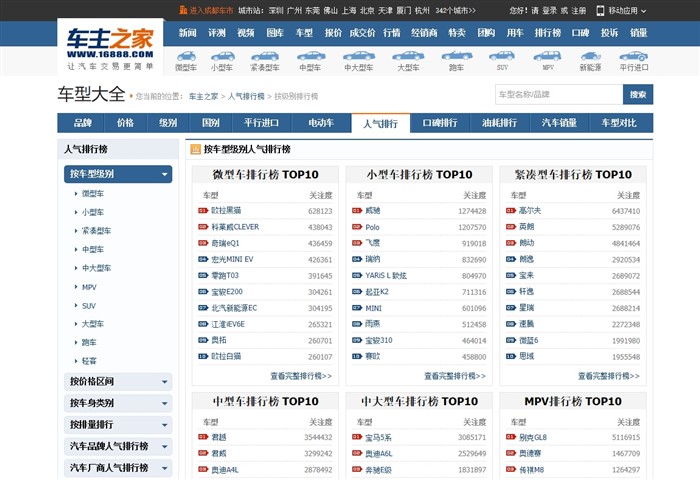
Task: Click the 小型车 car icon
Action: pos(222,56)
